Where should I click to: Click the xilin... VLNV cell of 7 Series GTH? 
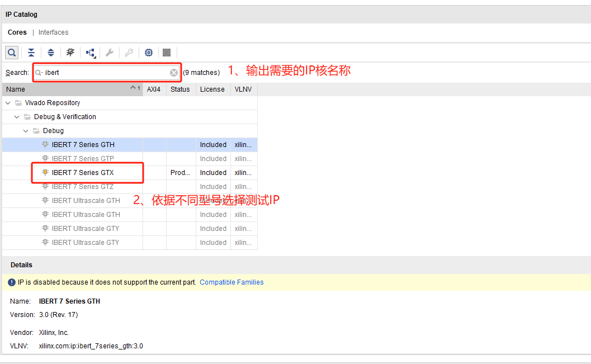[x=243, y=145]
